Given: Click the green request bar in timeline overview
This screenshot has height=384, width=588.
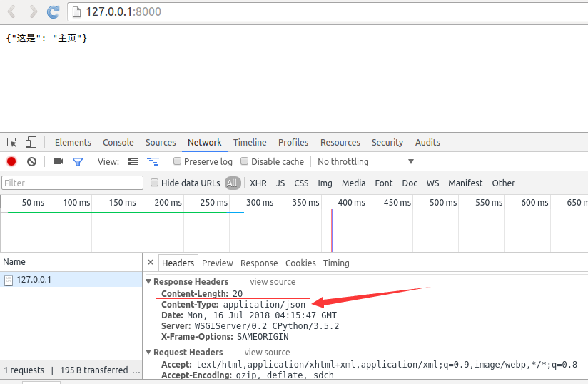Looking at the screenshot, I should pyautogui.click(x=118, y=213).
